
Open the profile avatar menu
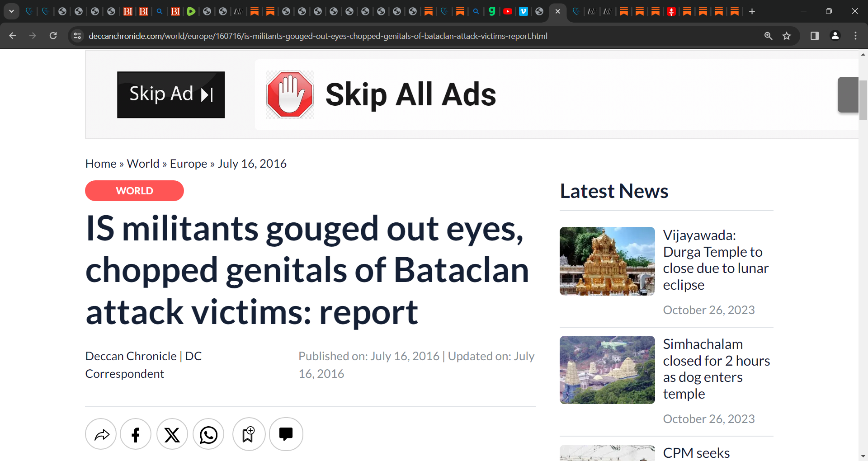pos(835,36)
